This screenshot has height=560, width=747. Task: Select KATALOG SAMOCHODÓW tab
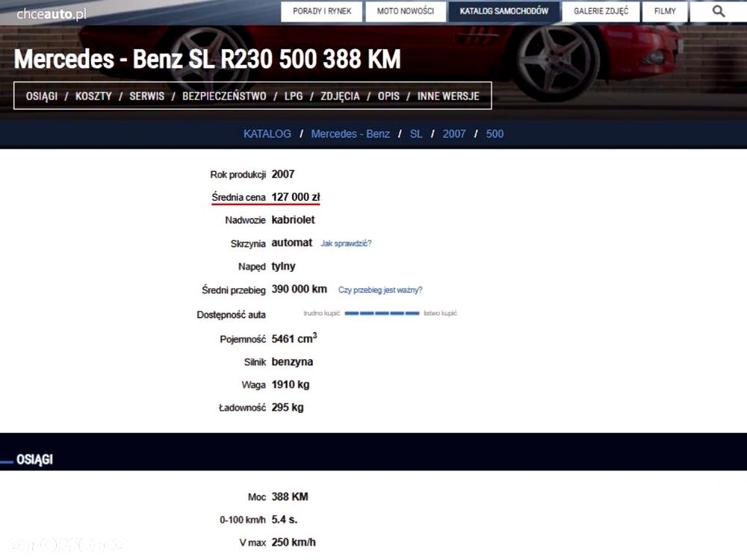point(503,11)
